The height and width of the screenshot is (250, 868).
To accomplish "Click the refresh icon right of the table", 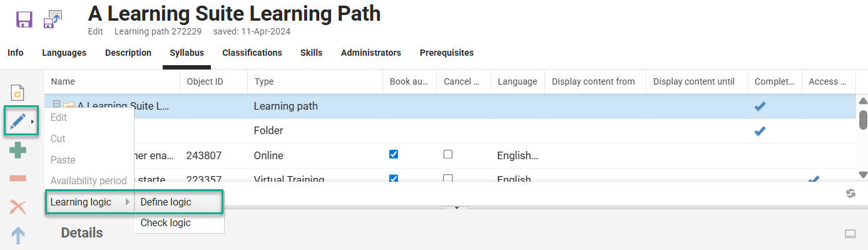I will click(850, 194).
